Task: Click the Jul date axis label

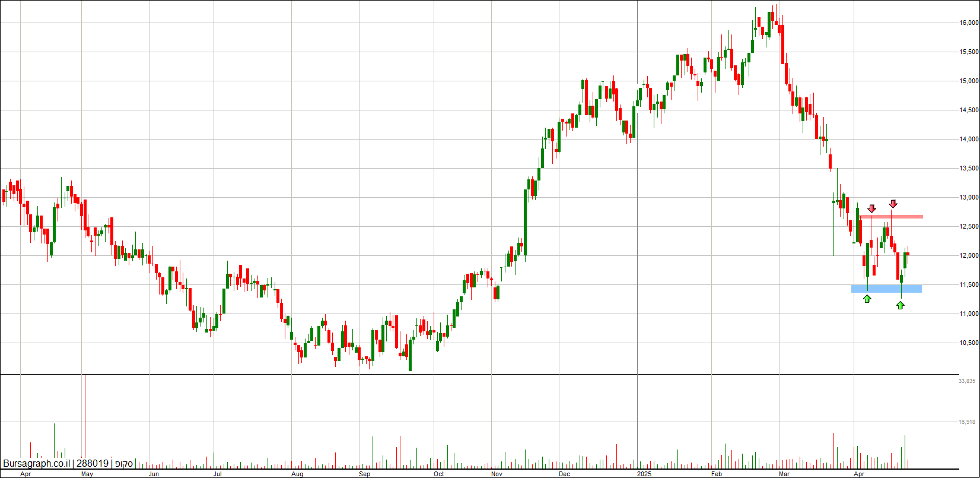Action: (x=218, y=474)
